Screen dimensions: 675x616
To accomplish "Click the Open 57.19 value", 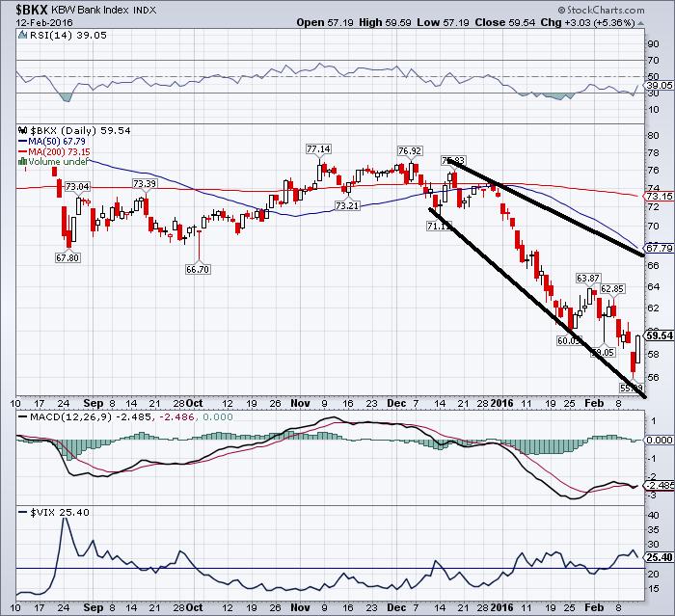I will pos(326,22).
